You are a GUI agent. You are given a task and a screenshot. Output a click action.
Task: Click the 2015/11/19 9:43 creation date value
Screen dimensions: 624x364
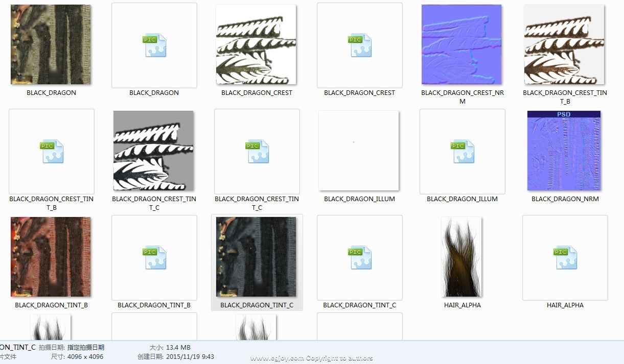[x=190, y=357]
